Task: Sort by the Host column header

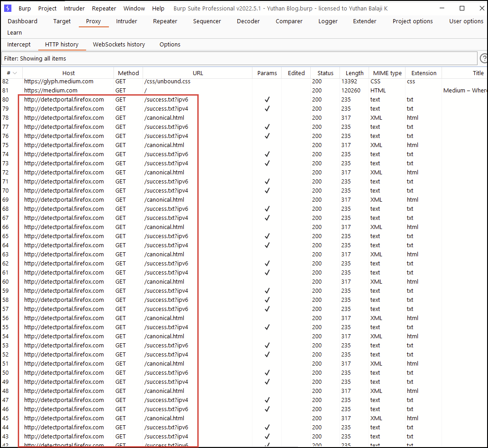Action: (x=68, y=73)
